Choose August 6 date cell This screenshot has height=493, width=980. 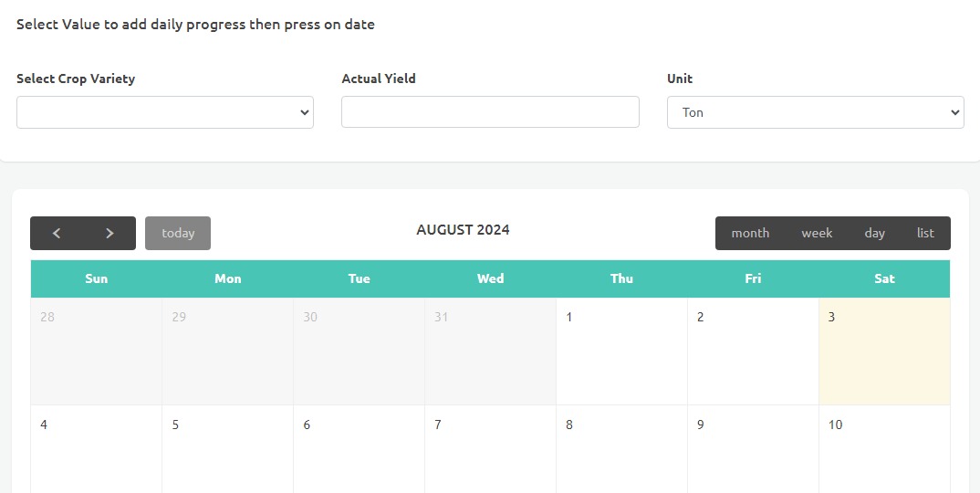(x=360, y=452)
